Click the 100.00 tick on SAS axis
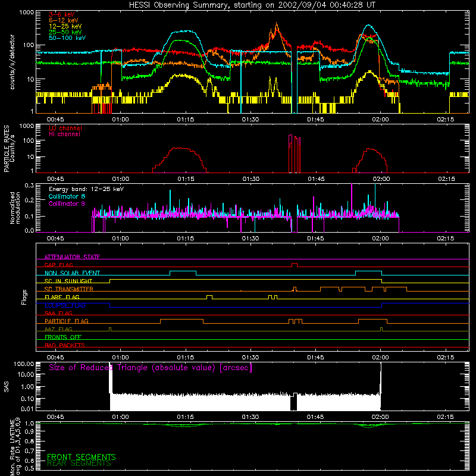 (24, 364)
